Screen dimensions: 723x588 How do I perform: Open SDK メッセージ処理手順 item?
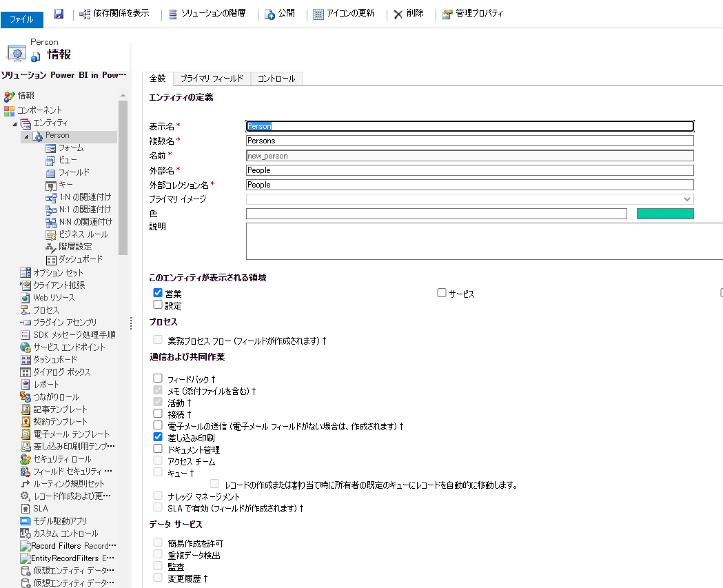(x=74, y=335)
